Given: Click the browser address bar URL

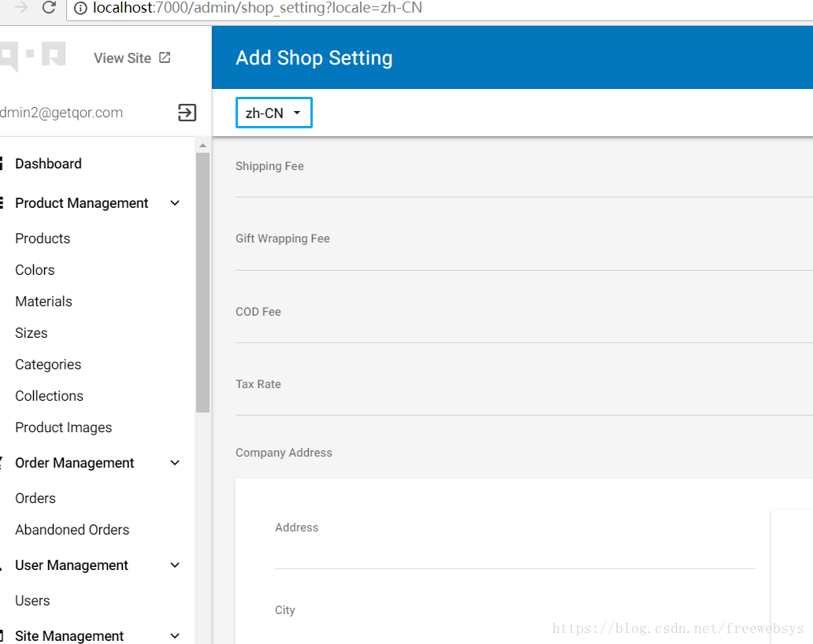Looking at the screenshot, I should tap(257, 9).
